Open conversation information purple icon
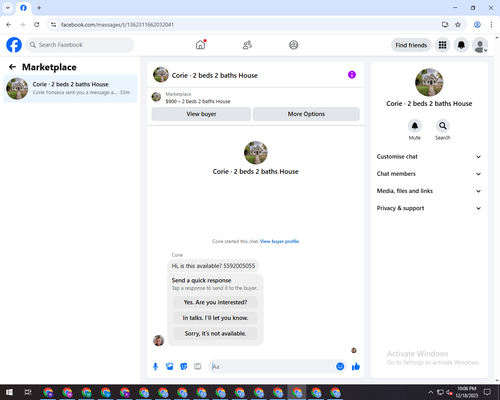This screenshot has height=400, width=500. click(x=352, y=75)
